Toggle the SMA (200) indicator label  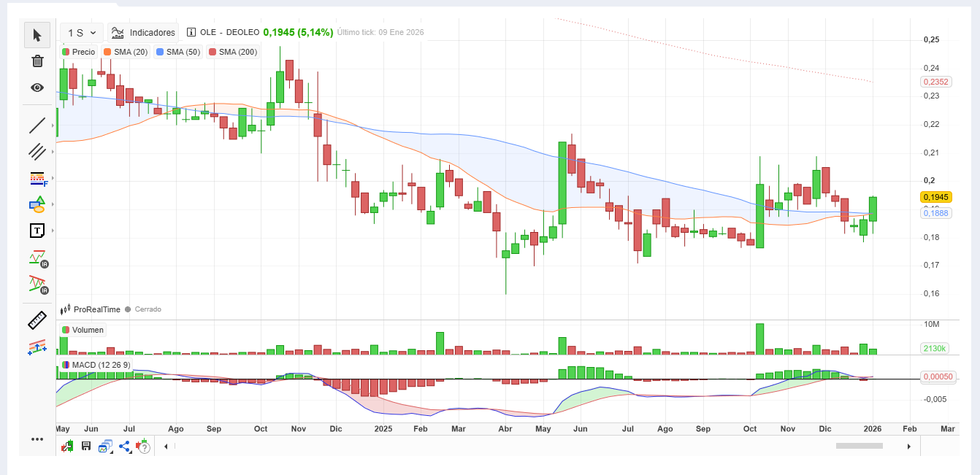233,52
